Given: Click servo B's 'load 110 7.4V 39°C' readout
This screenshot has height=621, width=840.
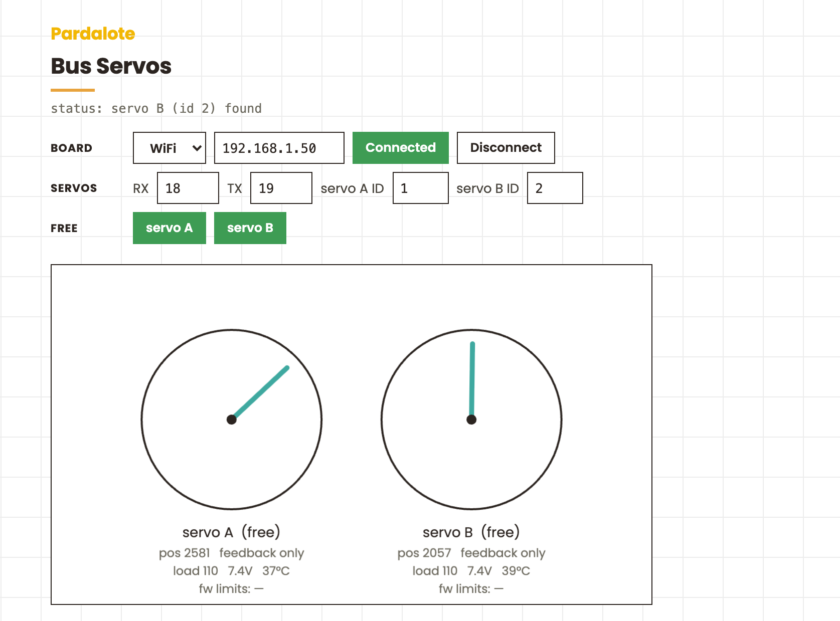Looking at the screenshot, I should 471,571.
